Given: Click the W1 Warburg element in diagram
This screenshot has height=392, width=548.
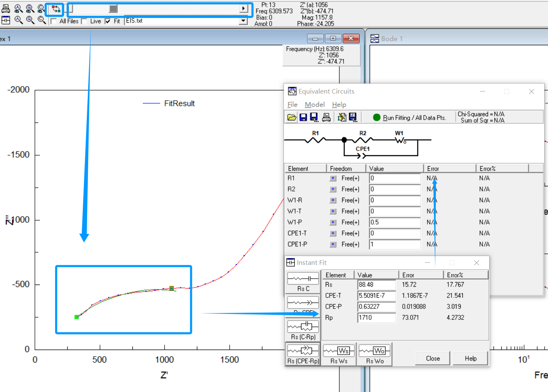Looking at the screenshot, I should 401,140.
